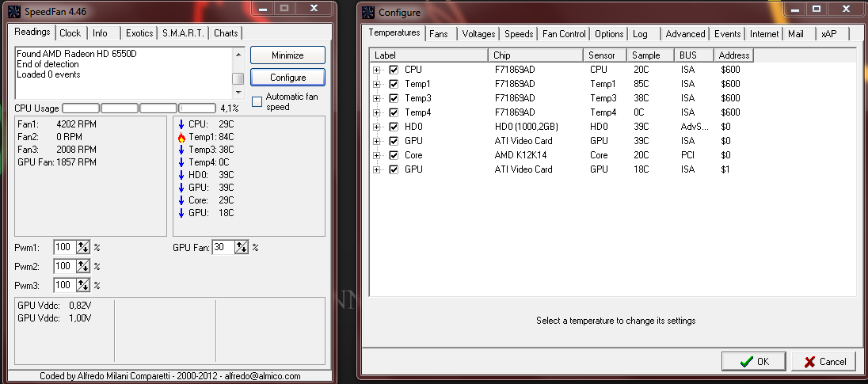Expand the Core AMD K12K14 entry
This screenshot has height=384, width=868.
point(377,155)
